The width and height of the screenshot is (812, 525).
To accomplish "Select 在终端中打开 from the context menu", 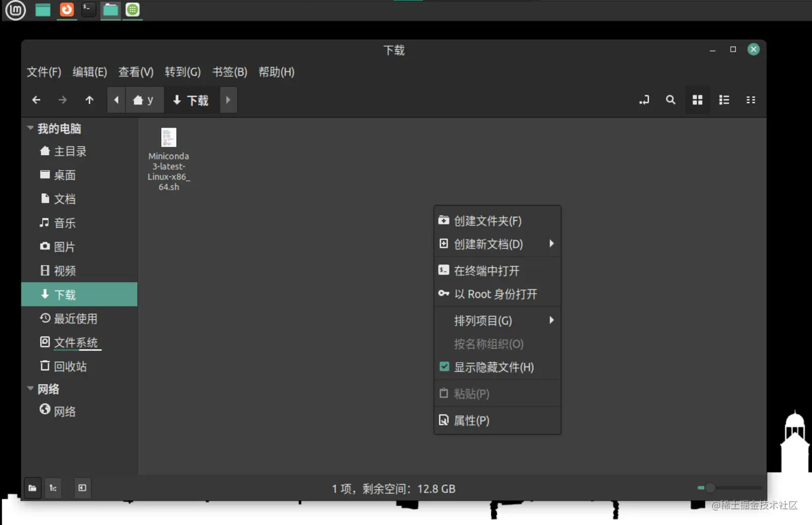I will click(487, 271).
